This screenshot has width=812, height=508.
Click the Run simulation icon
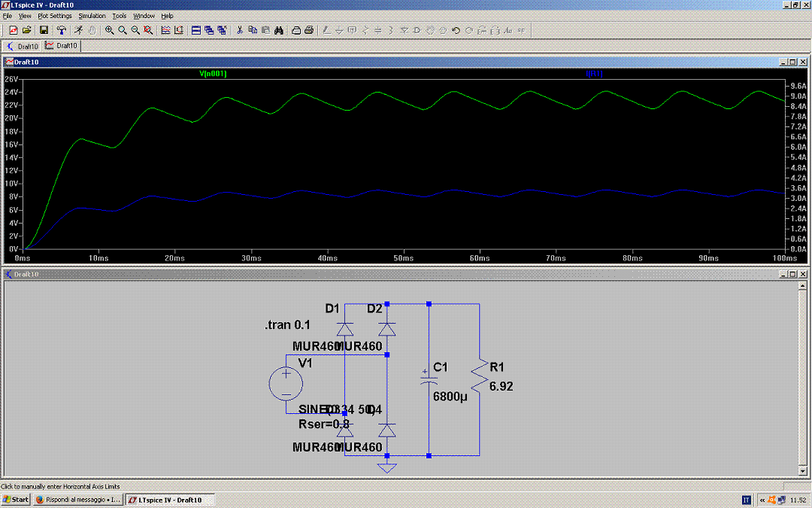point(77,30)
